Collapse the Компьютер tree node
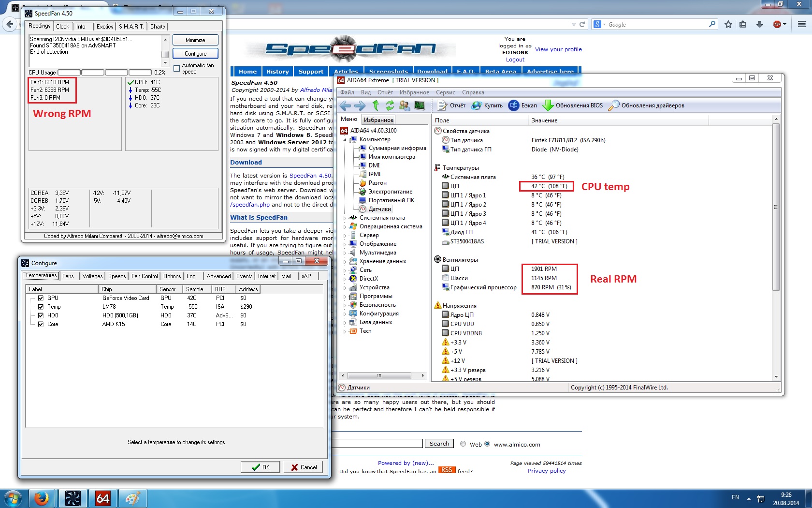 point(345,140)
